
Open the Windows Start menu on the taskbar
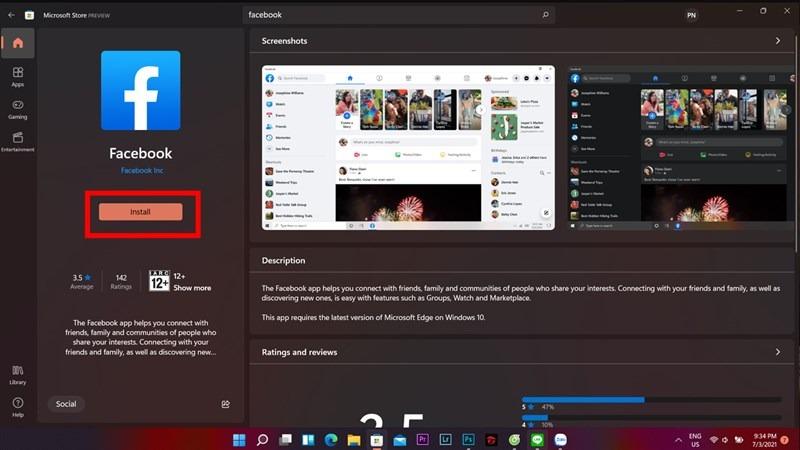point(239,440)
